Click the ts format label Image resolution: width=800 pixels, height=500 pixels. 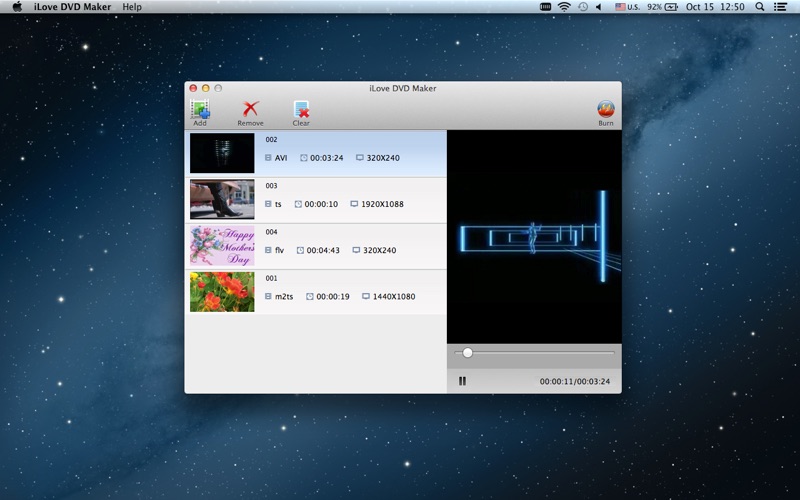coord(278,204)
